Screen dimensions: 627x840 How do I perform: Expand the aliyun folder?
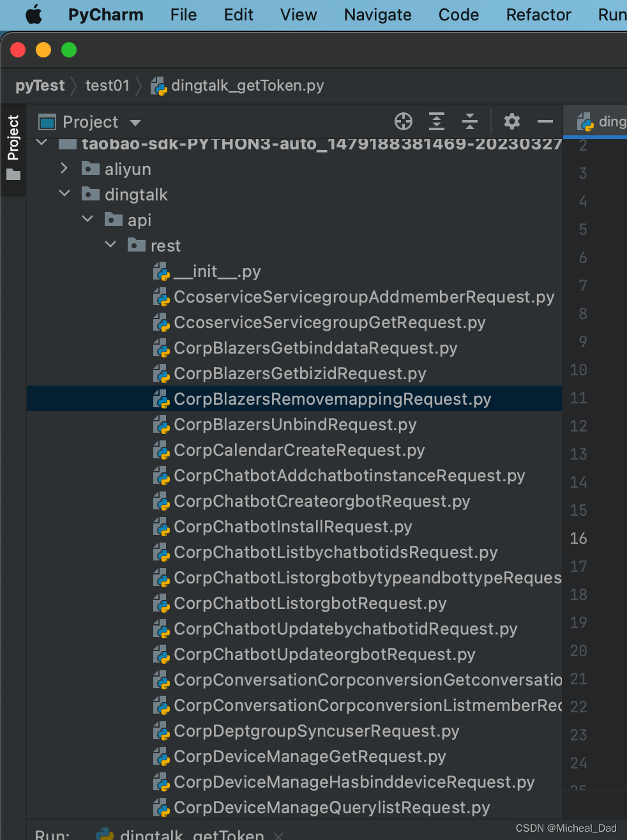pyautogui.click(x=64, y=169)
